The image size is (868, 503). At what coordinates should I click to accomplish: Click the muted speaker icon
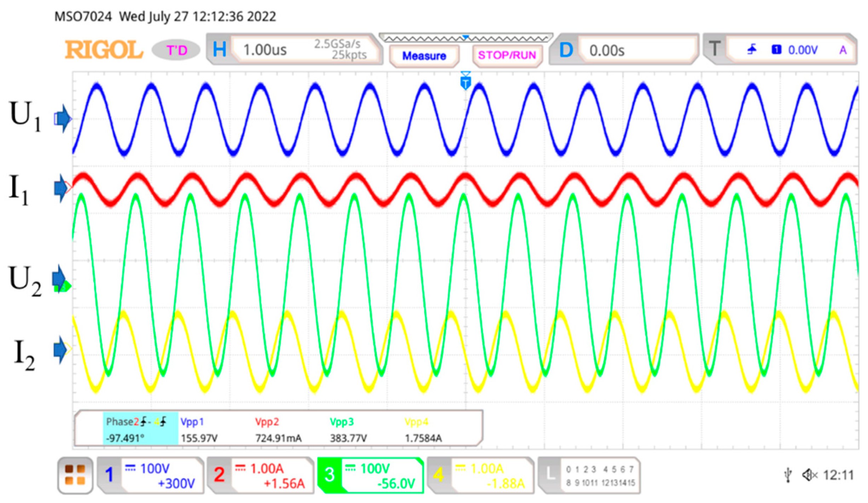(809, 475)
